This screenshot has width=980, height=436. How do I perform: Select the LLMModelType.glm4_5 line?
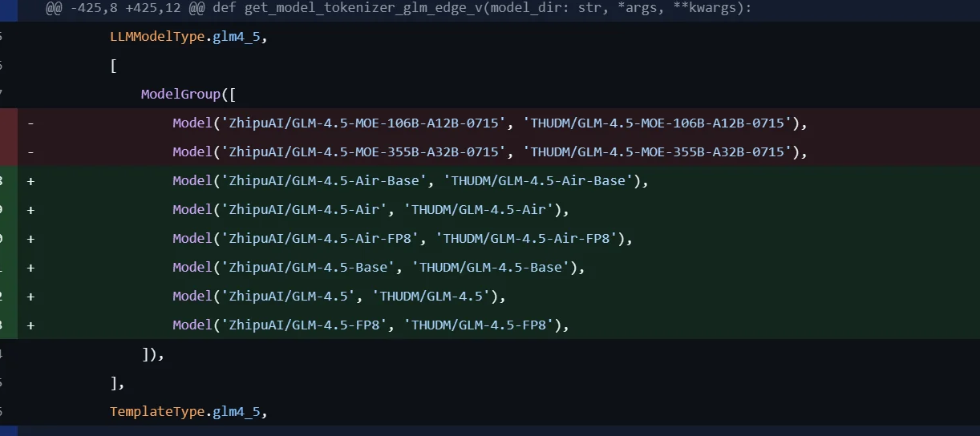pos(490,37)
